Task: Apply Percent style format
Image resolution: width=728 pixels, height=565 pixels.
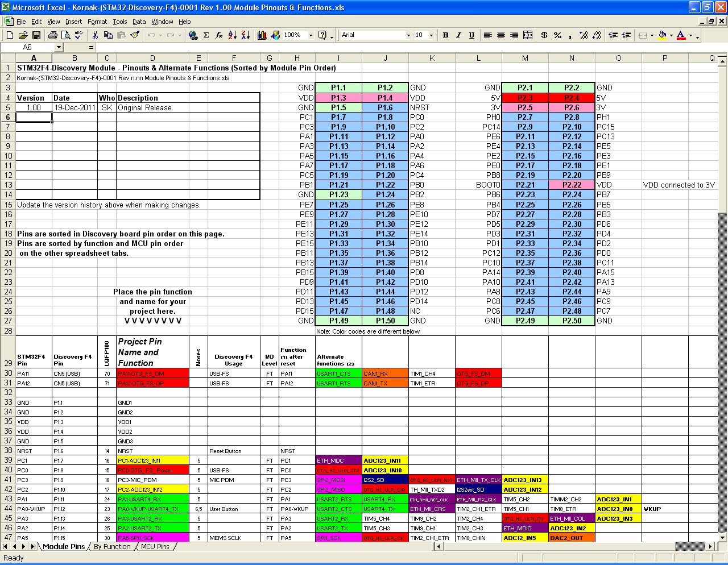Action: (x=557, y=35)
